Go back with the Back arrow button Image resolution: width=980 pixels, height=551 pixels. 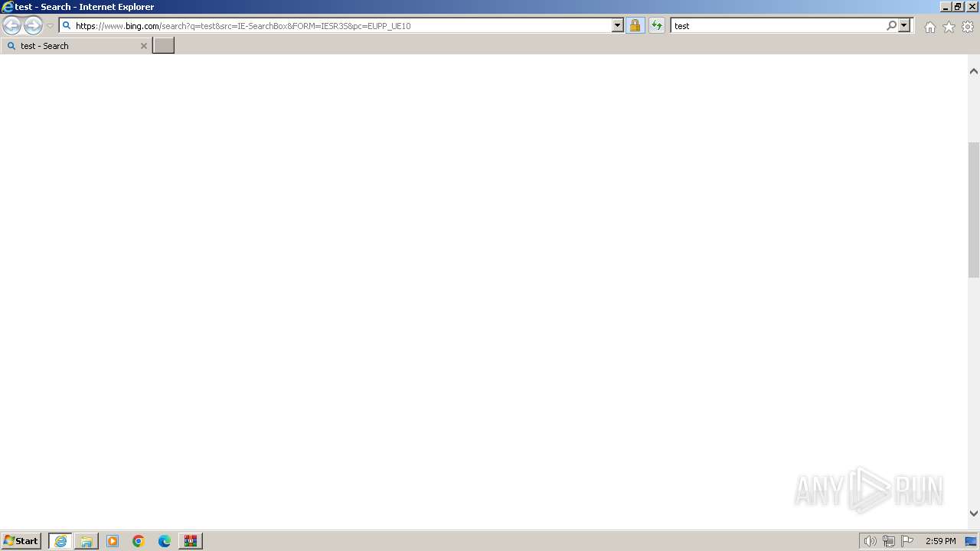click(x=11, y=26)
